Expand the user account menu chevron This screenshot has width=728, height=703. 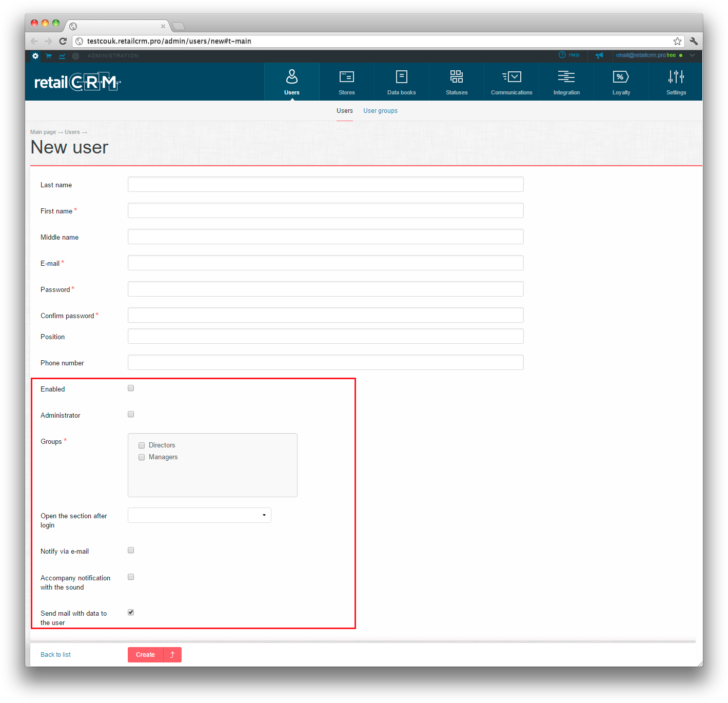(x=692, y=55)
